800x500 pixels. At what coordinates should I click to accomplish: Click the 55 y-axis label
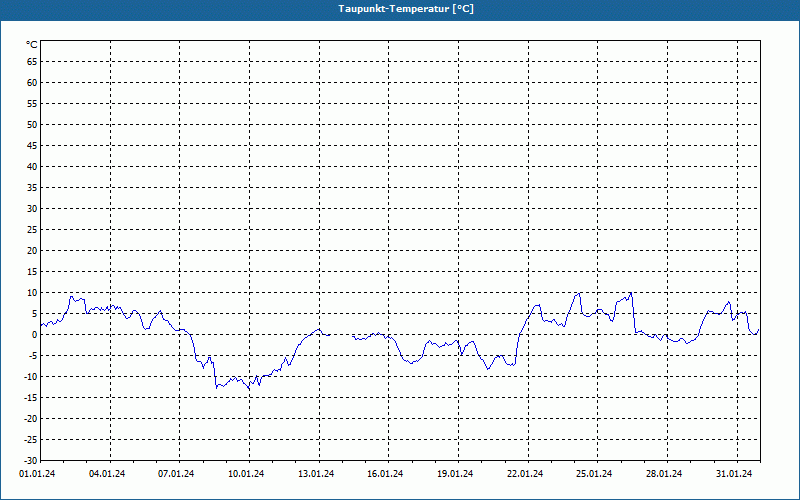32,104
